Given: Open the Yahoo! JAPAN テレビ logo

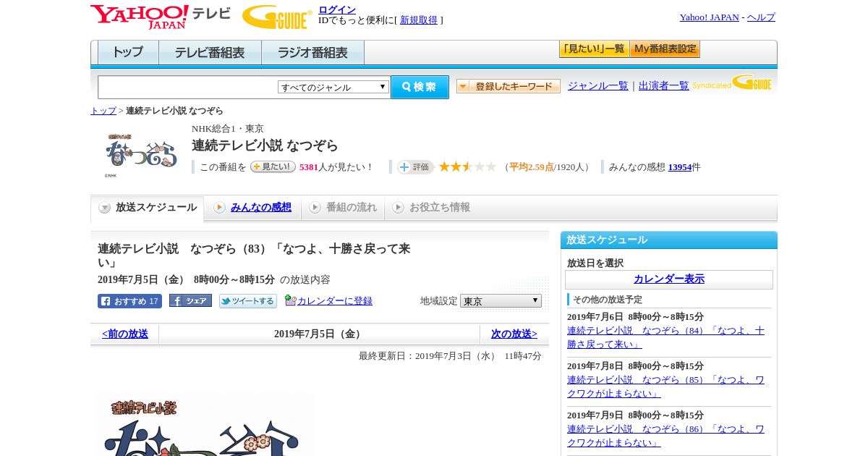Looking at the screenshot, I should pyautogui.click(x=161, y=17).
